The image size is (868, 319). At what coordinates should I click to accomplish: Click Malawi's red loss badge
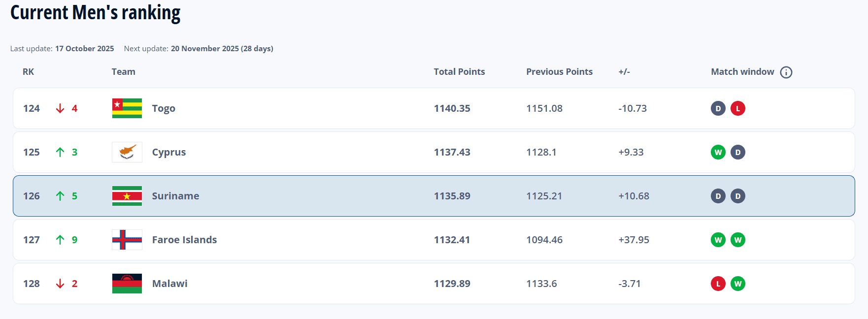pos(718,284)
